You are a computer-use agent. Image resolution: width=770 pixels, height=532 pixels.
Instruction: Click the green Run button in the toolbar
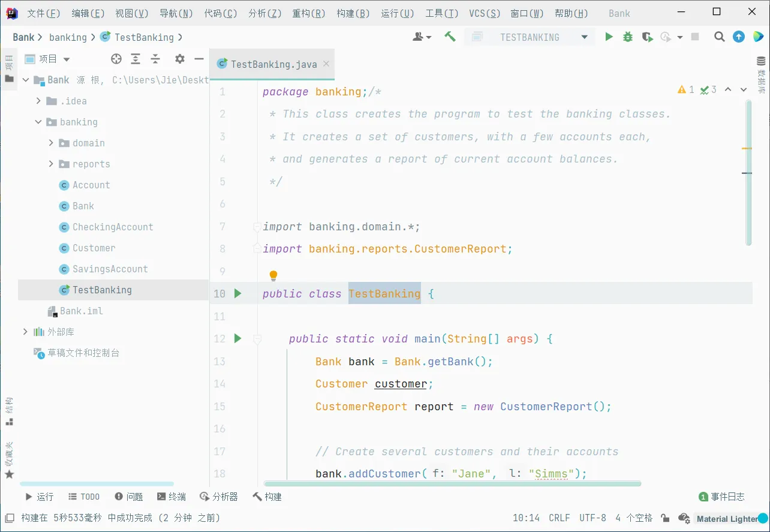(609, 37)
